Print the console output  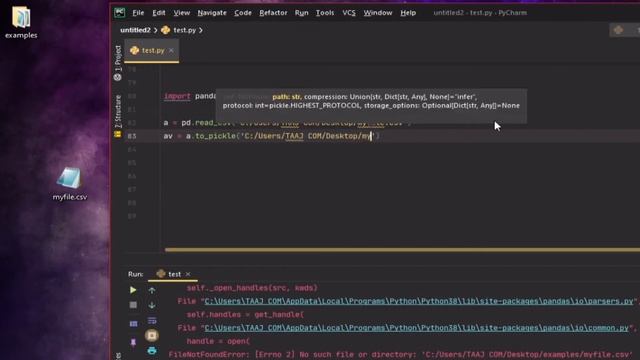(x=152, y=351)
